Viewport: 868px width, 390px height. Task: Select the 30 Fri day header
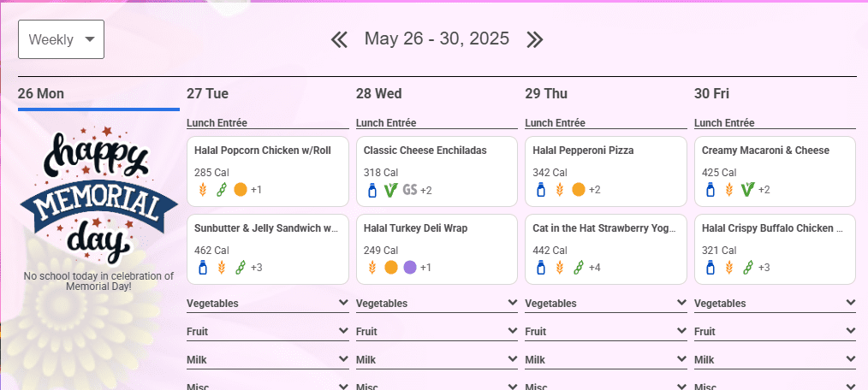point(711,93)
